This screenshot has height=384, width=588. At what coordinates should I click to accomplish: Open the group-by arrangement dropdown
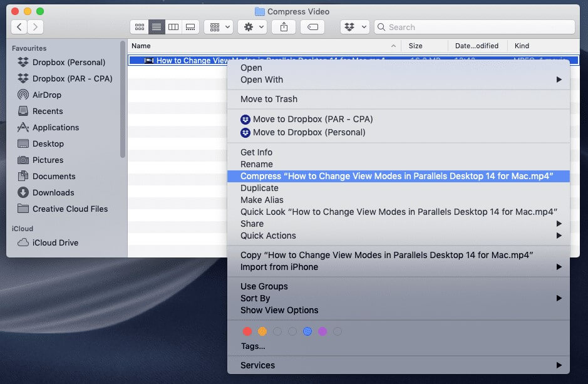click(x=219, y=27)
